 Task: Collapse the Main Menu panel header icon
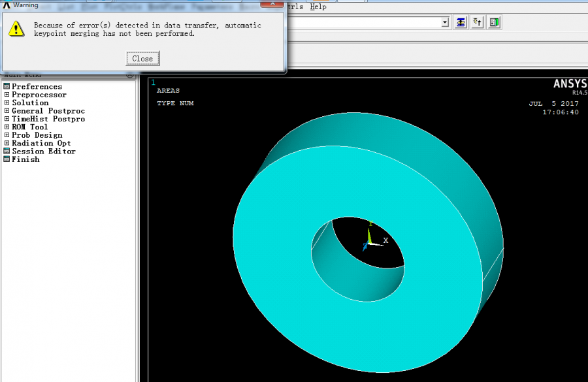tap(129, 75)
